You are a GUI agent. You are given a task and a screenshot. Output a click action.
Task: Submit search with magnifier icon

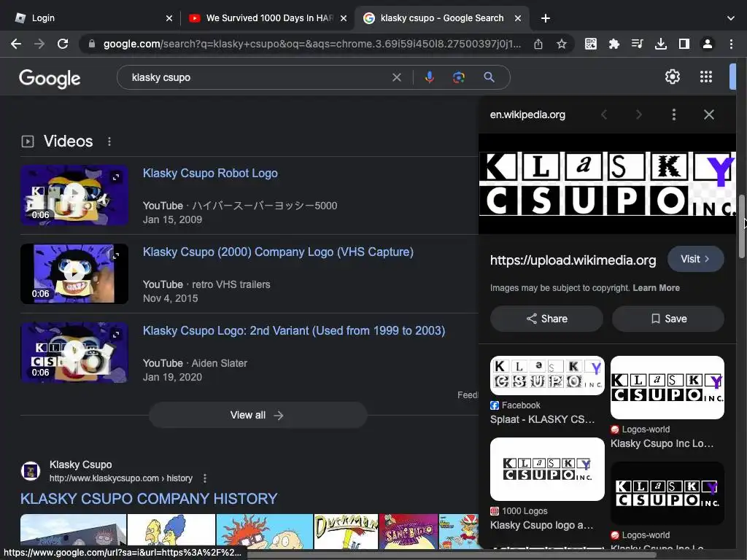pyautogui.click(x=489, y=77)
